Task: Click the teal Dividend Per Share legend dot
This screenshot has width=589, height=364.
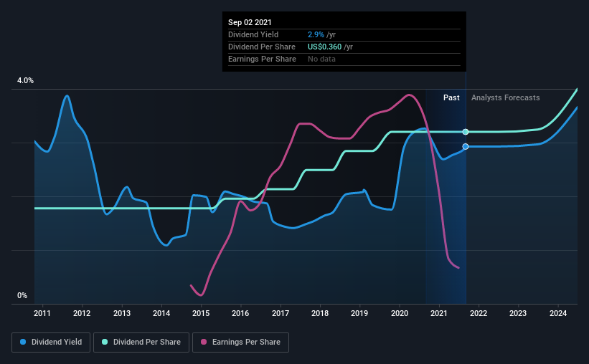Action: pos(105,342)
